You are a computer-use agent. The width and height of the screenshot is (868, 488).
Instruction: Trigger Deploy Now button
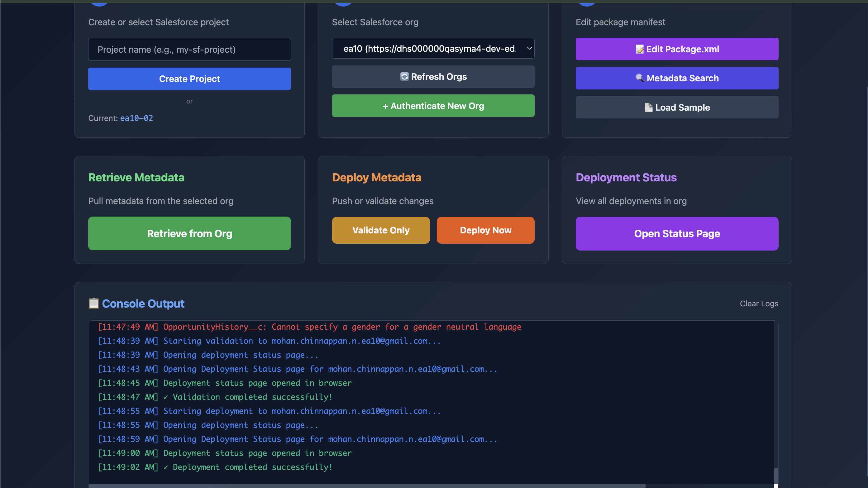point(485,230)
